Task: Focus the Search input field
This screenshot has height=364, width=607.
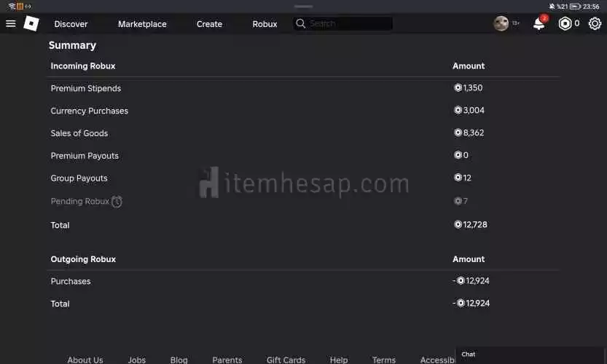Action: pos(348,23)
